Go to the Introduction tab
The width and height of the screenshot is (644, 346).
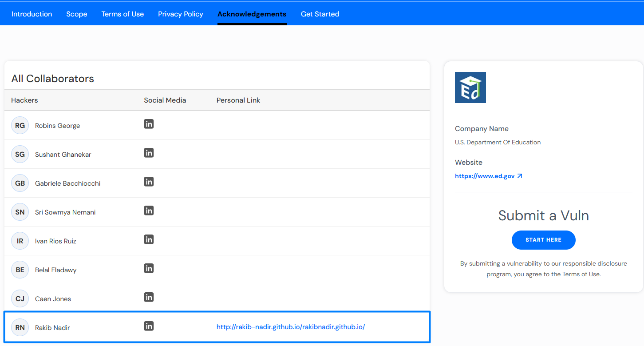tap(32, 14)
